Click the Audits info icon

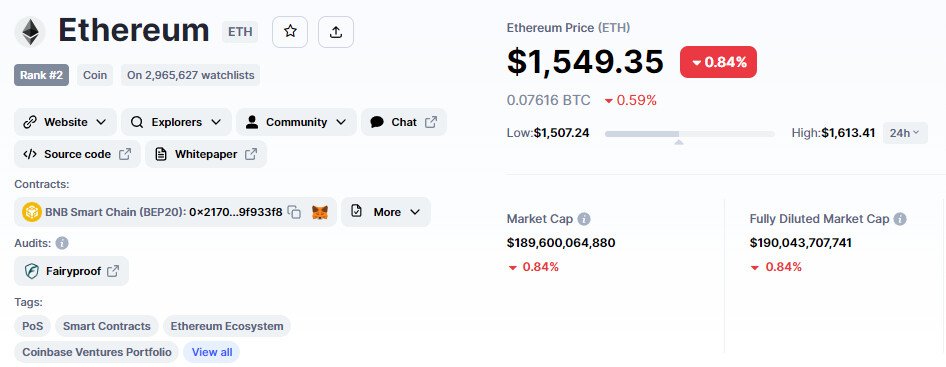point(62,243)
